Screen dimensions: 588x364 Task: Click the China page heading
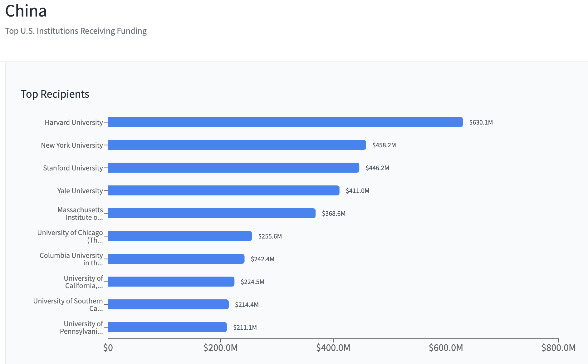pos(26,11)
